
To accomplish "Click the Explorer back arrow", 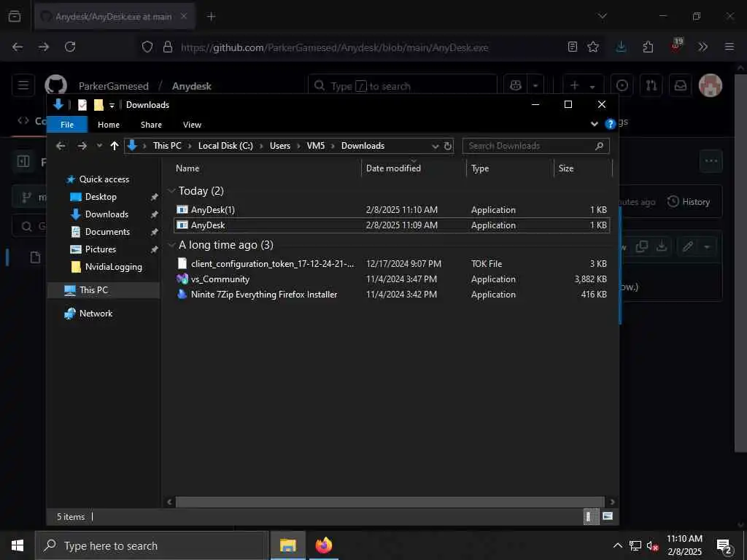I will [61, 146].
